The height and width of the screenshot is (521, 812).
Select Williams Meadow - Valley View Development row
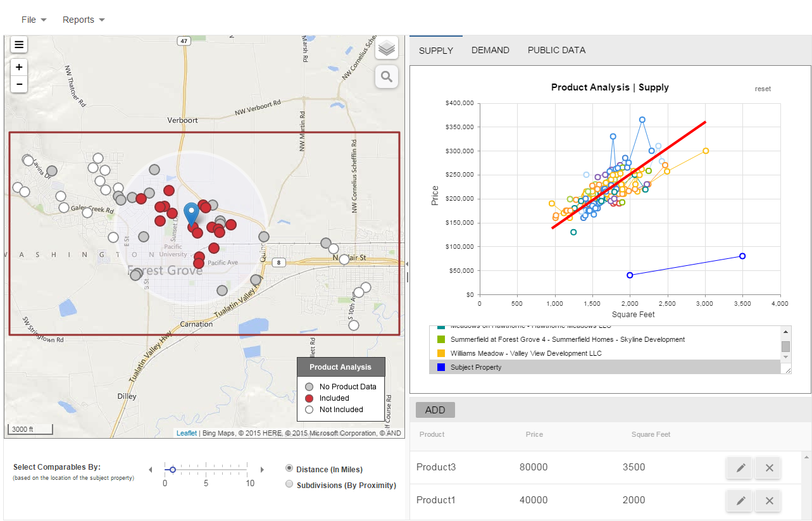[606, 353]
